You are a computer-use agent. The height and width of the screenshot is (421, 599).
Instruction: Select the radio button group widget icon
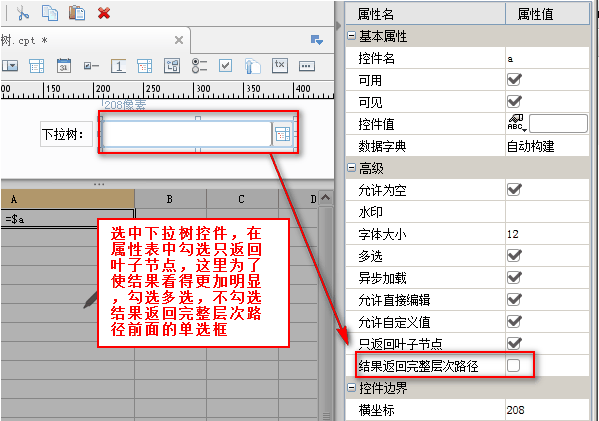click(x=199, y=66)
